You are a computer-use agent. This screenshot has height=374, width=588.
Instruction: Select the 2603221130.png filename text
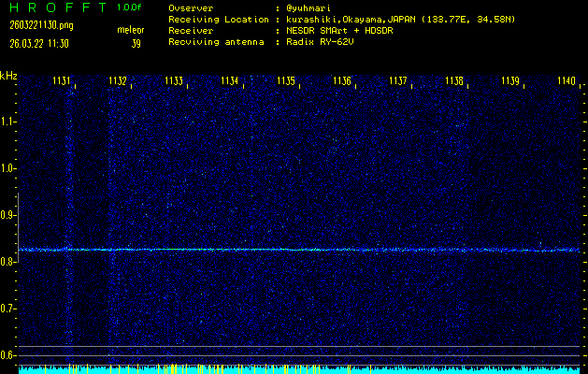coord(35,25)
